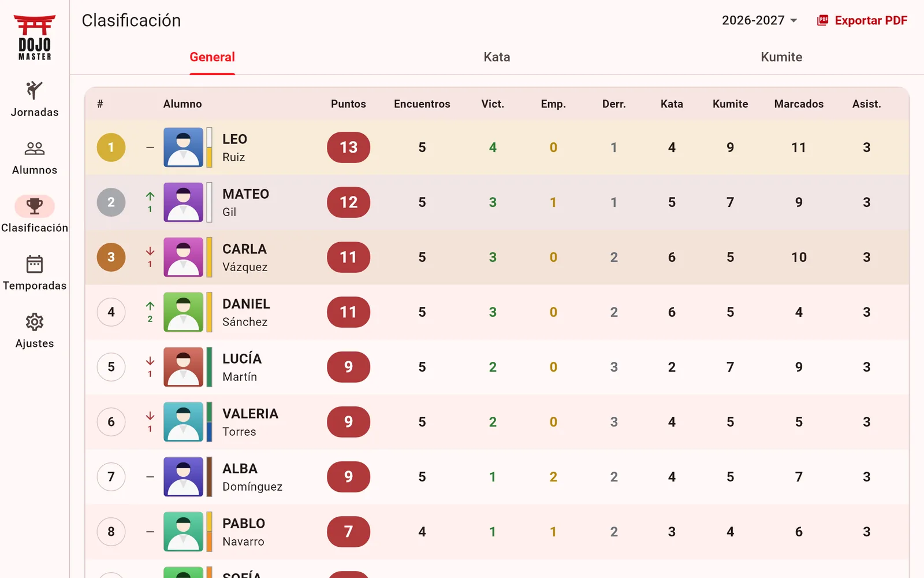
Task: Click the rank 8 circle badge
Action: pos(111,532)
